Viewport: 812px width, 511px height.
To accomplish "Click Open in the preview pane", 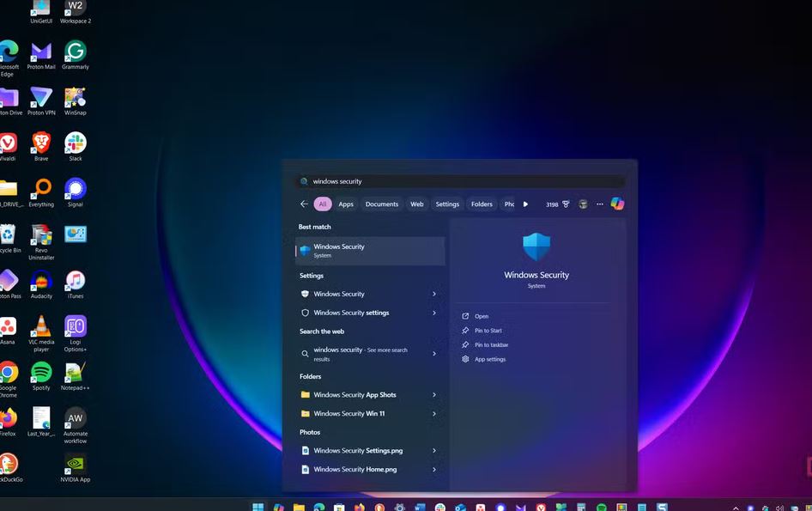I will (x=482, y=316).
